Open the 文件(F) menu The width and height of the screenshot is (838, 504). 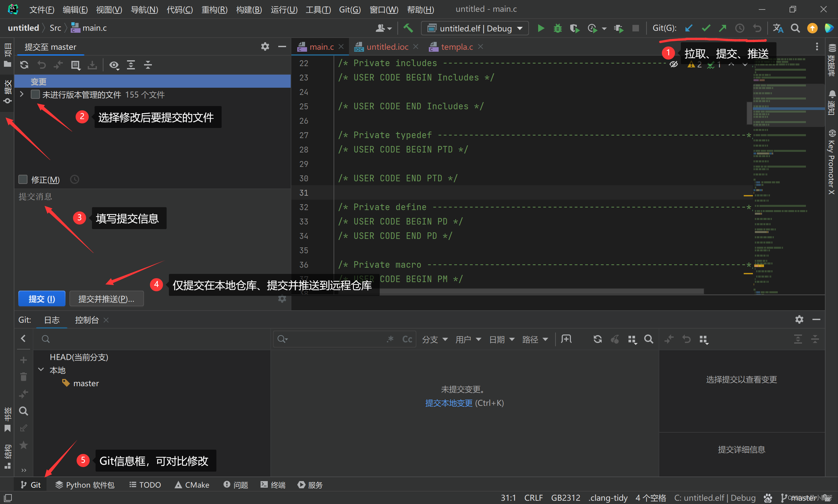(x=42, y=9)
